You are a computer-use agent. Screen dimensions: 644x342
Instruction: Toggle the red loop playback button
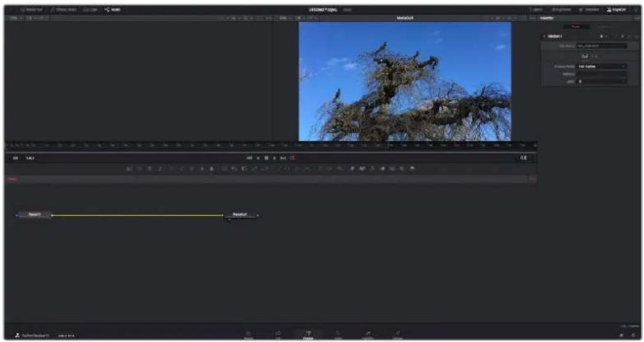tap(293, 158)
